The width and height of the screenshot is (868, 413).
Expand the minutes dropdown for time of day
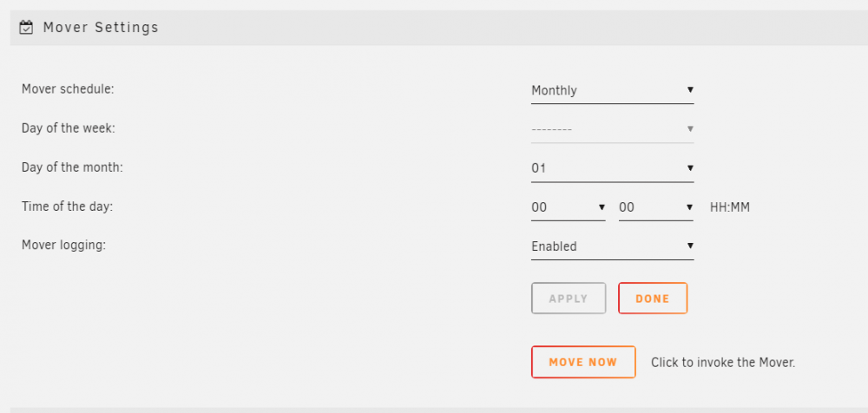656,207
